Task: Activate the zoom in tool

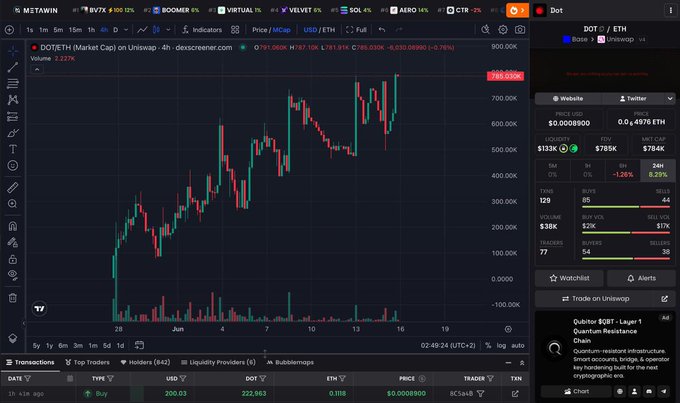Action: [x=13, y=204]
